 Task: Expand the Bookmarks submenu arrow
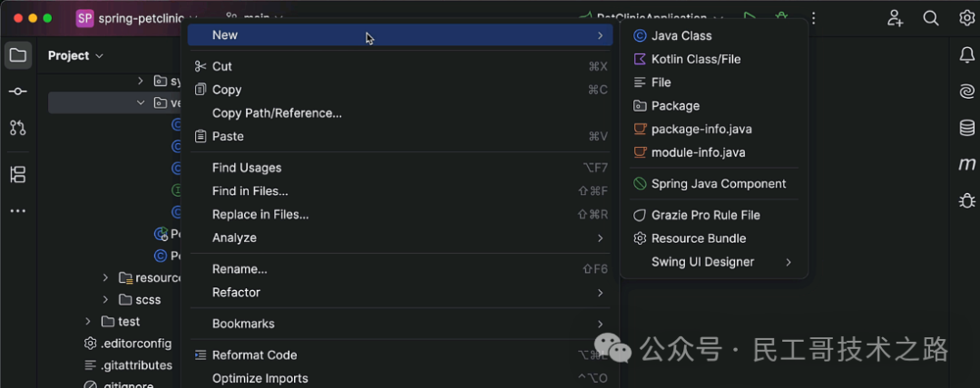click(x=600, y=324)
